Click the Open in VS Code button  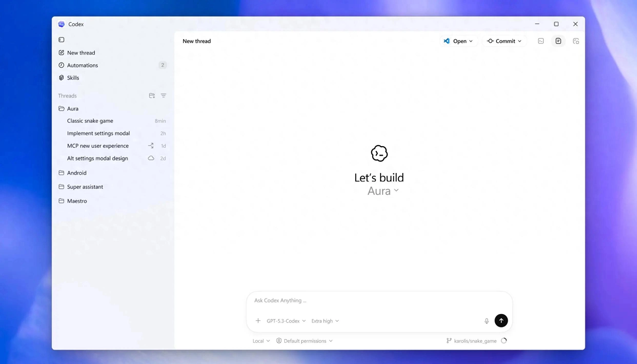(458, 41)
